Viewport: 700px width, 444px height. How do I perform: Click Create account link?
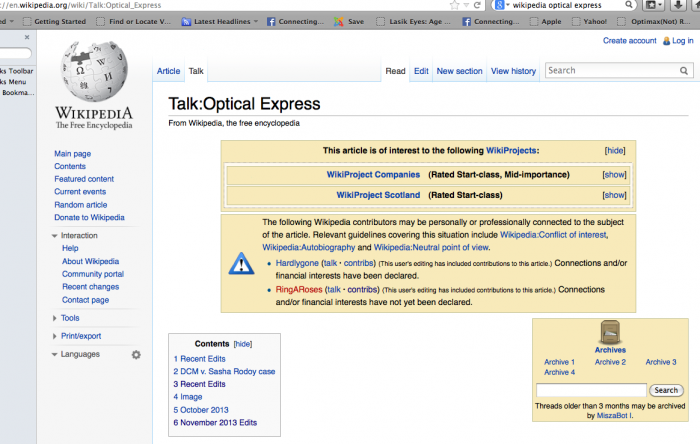pyautogui.click(x=629, y=41)
